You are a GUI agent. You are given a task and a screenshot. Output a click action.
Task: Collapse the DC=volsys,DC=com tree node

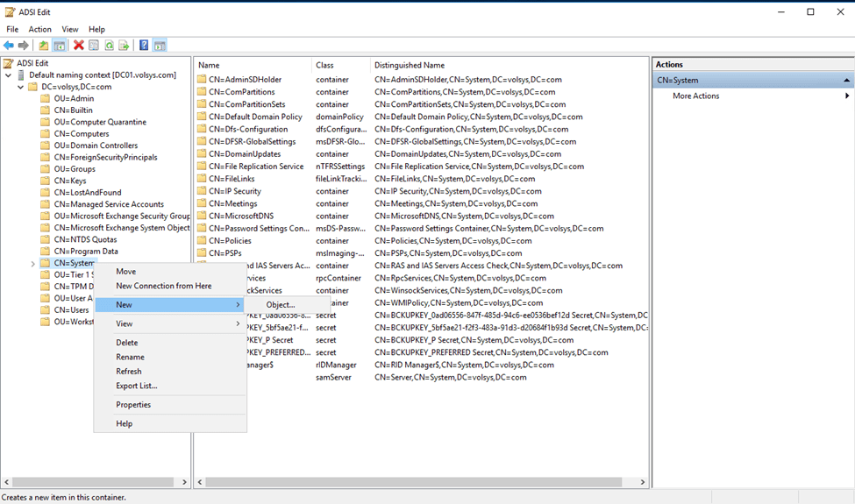(21, 87)
